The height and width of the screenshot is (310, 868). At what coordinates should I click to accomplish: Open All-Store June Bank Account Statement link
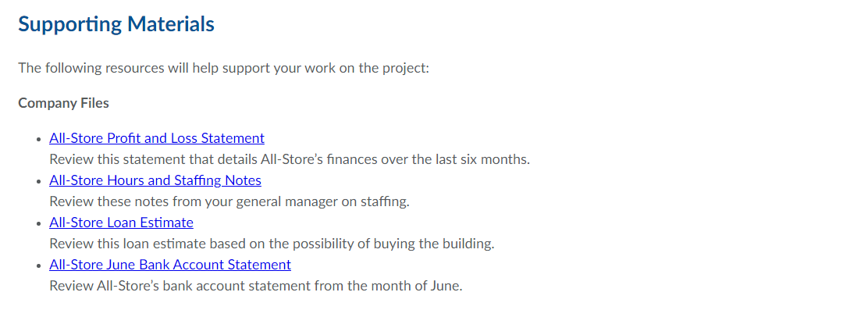tap(170, 265)
